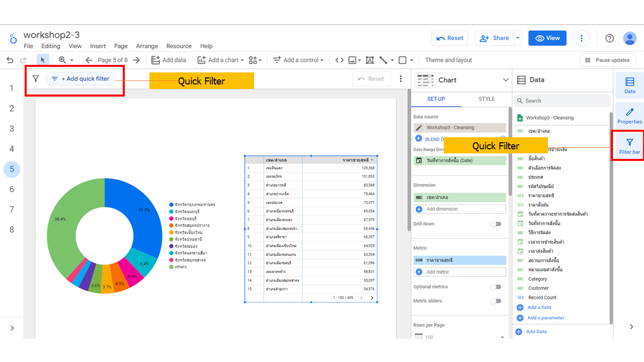Enable Optional metrics switch
This screenshot has width=644, height=362.
(496, 287)
